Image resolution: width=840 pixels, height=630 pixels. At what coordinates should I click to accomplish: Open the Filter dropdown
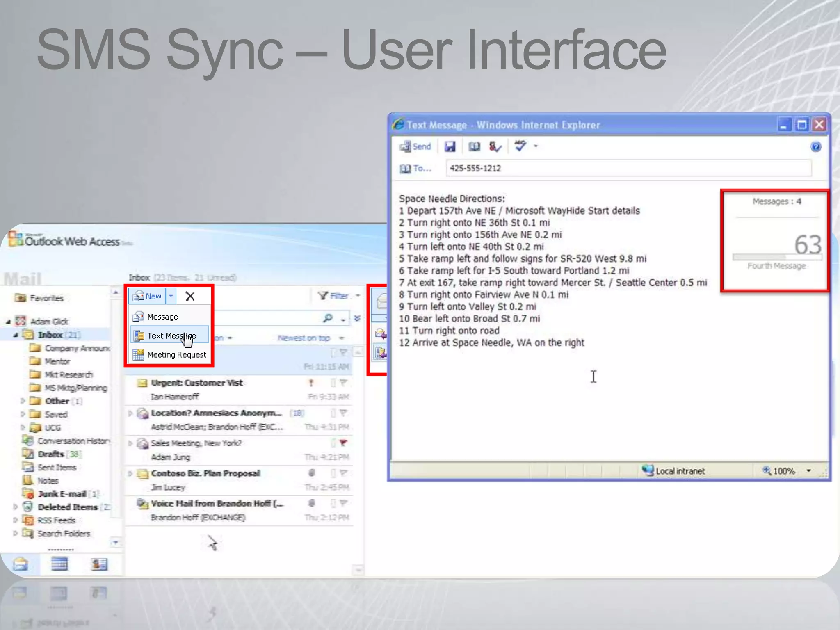coord(339,296)
